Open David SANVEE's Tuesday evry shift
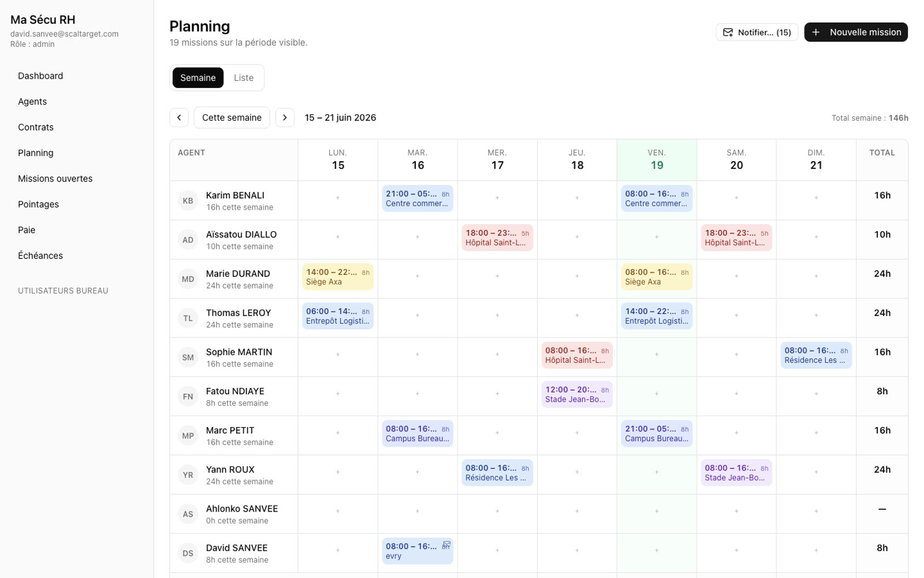This screenshot has width=924, height=578. tap(418, 551)
